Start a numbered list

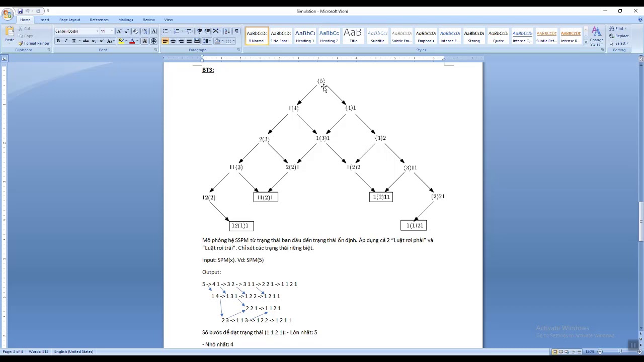pos(177,31)
